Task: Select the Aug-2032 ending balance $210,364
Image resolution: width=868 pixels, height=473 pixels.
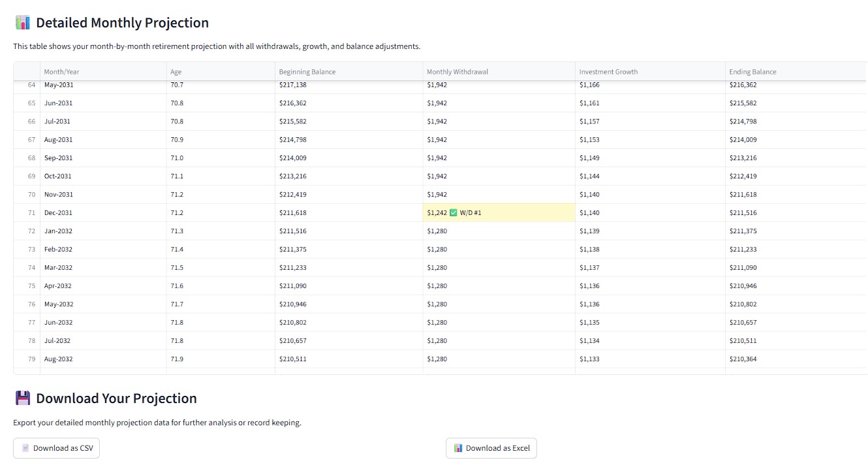Action: [743, 359]
